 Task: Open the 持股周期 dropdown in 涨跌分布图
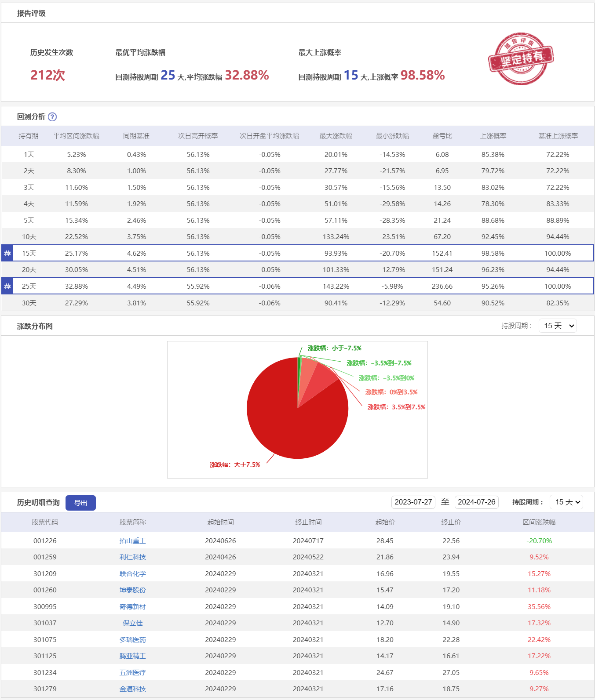(x=557, y=326)
